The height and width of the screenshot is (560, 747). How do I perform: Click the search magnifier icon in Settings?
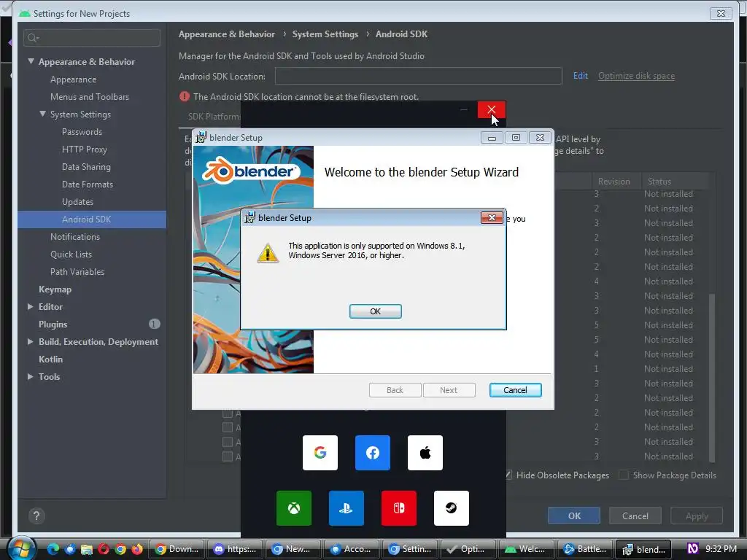pos(32,38)
